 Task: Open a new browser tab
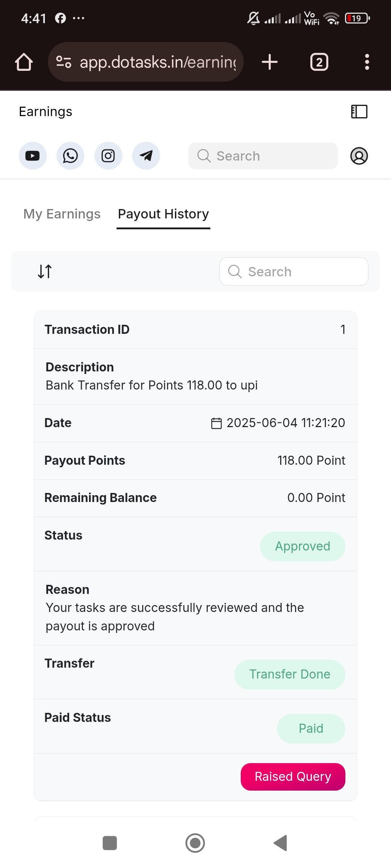click(270, 62)
